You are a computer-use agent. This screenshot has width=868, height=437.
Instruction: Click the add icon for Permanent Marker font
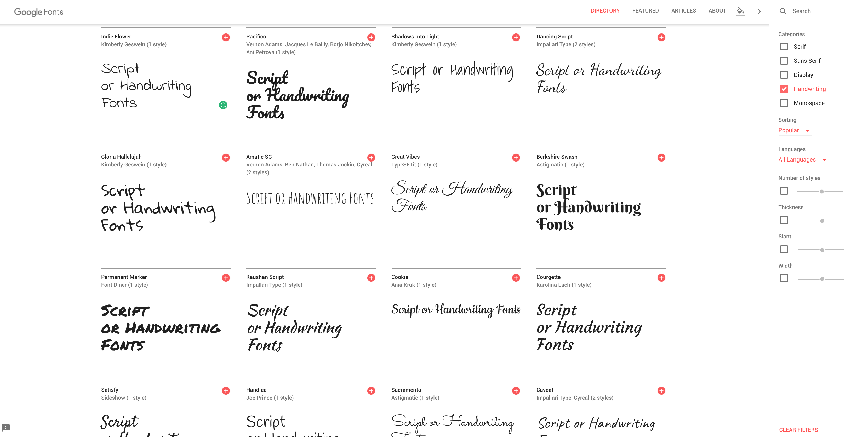226,278
